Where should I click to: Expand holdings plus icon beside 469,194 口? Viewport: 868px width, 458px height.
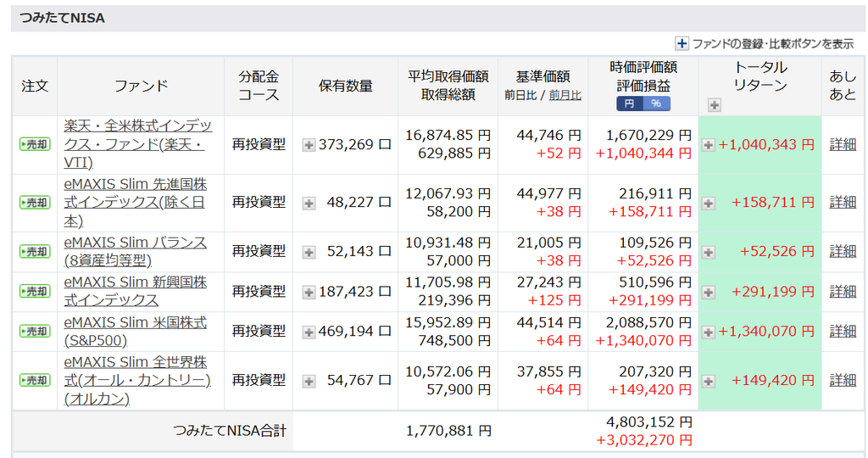(x=309, y=332)
